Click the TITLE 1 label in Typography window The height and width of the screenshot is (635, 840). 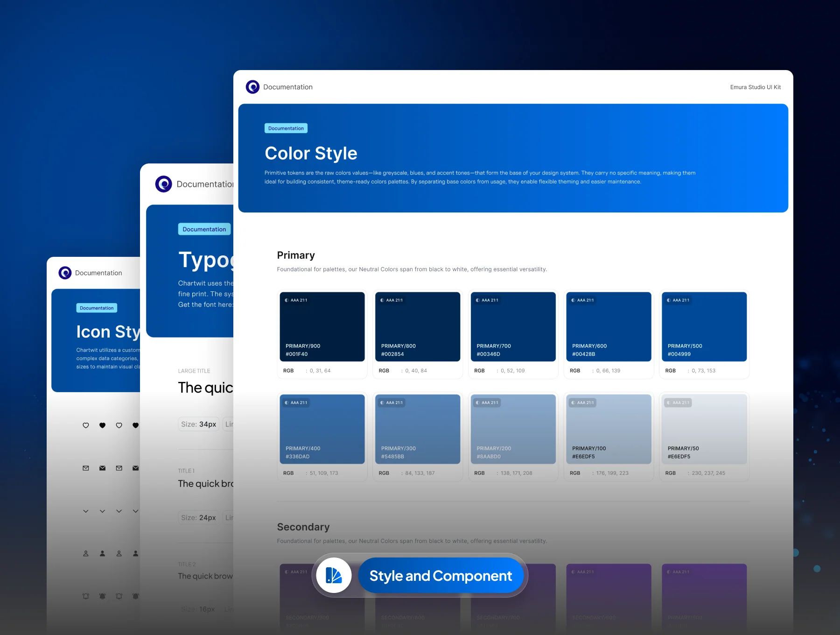(x=186, y=471)
